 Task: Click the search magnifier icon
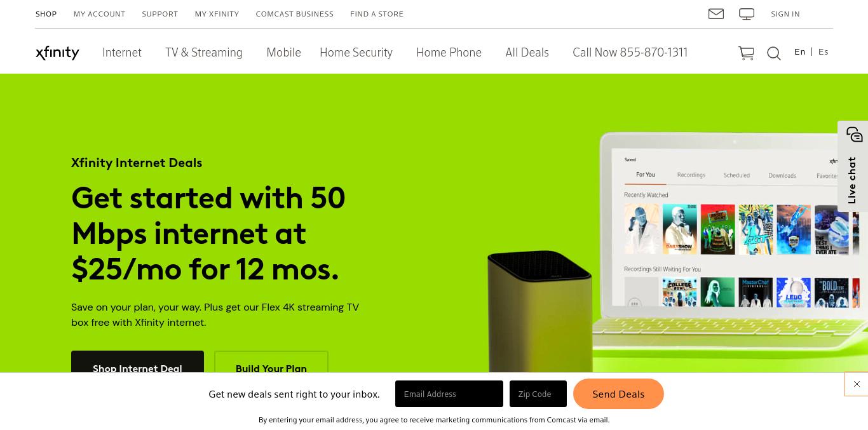773,53
